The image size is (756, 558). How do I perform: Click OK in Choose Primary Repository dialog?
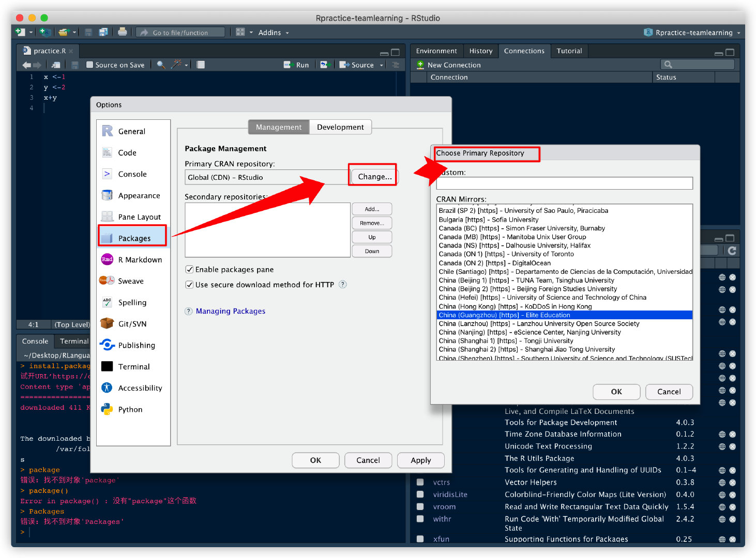(616, 392)
